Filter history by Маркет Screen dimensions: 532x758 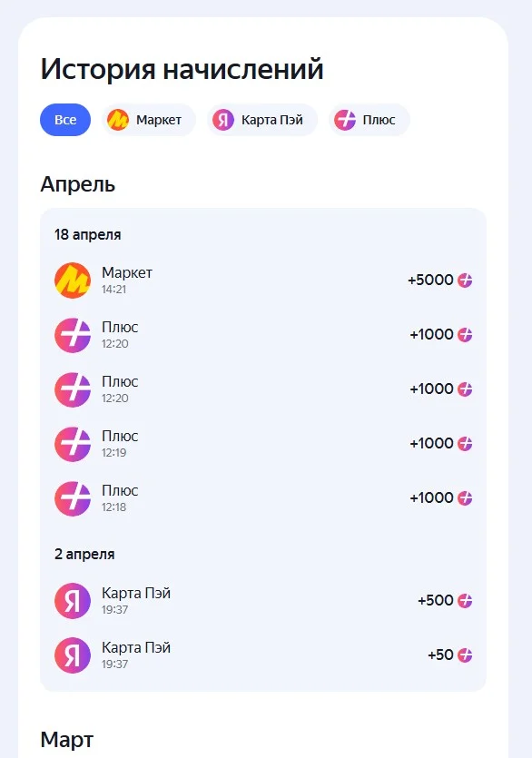149,120
